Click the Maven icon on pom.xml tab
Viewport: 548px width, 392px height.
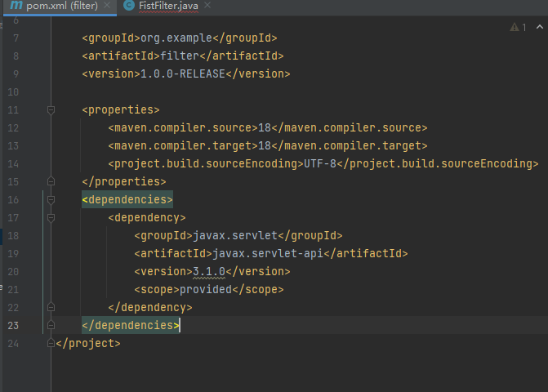[16, 7]
